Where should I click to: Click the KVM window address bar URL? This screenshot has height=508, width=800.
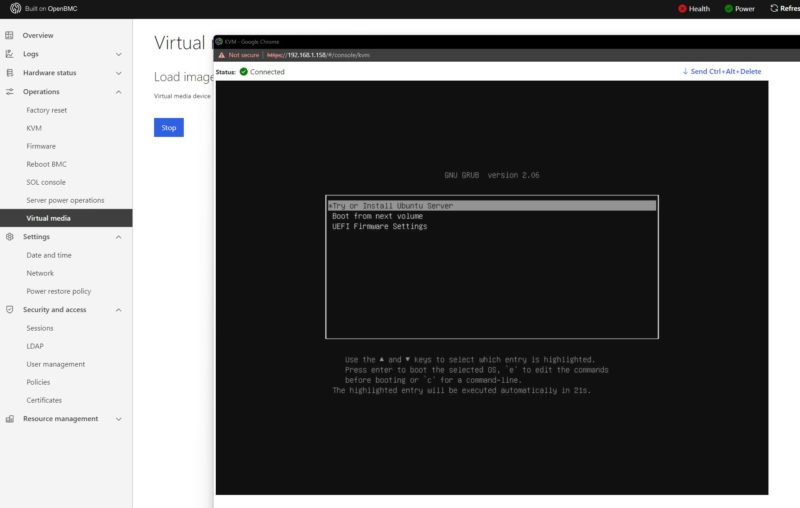click(318, 55)
